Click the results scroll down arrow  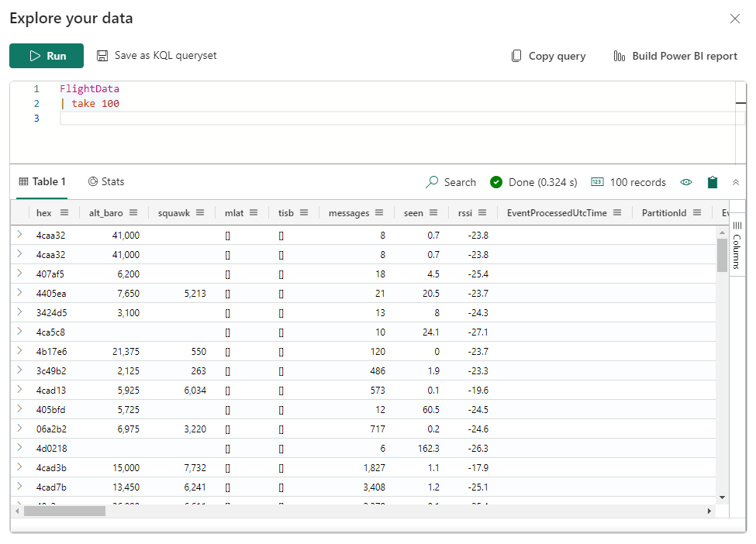[722, 498]
